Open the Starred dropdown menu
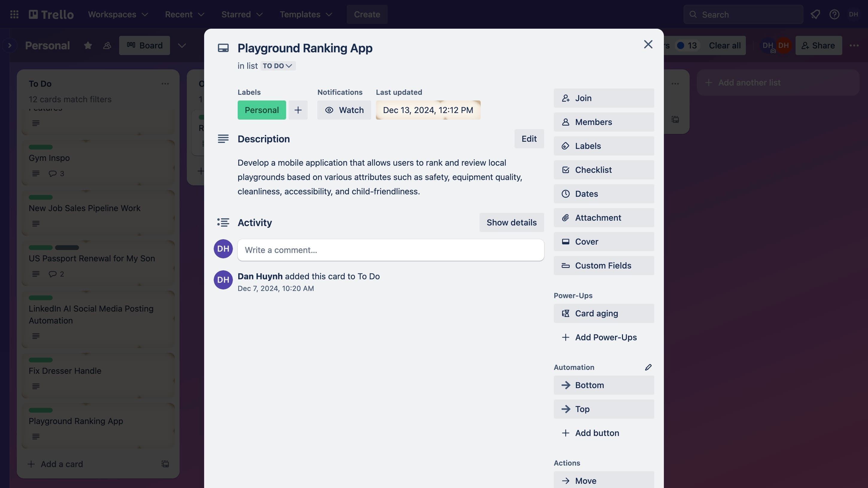Viewport: 868px width, 488px height. tap(242, 14)
